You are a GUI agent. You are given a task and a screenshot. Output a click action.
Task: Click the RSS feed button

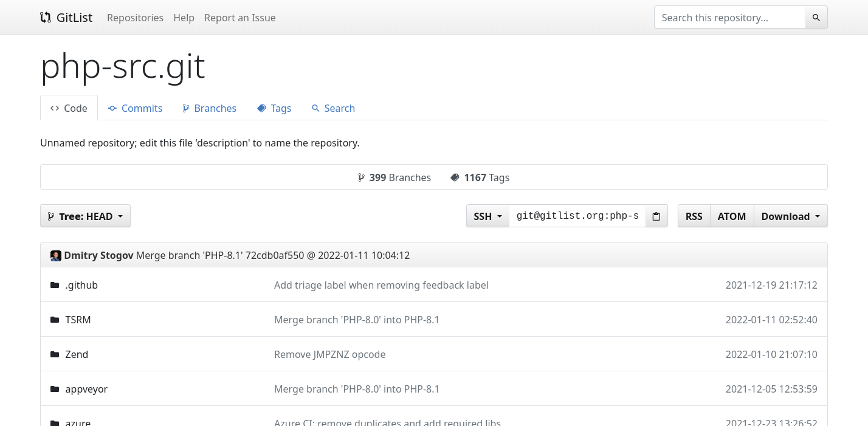pyautogui.click(x=694, y=216)
